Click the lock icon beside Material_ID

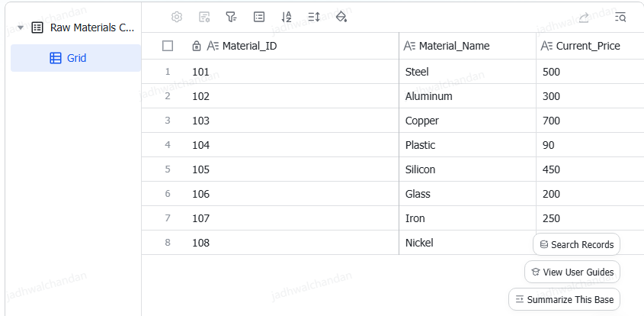click(x=197, y=46)
